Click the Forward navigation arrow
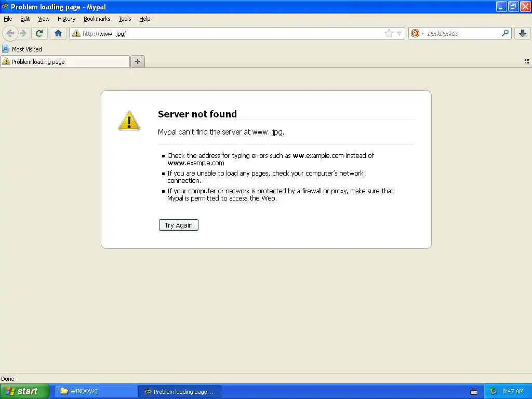The width and height of the screenshot is (532, 399). click(x=23, y=33)
